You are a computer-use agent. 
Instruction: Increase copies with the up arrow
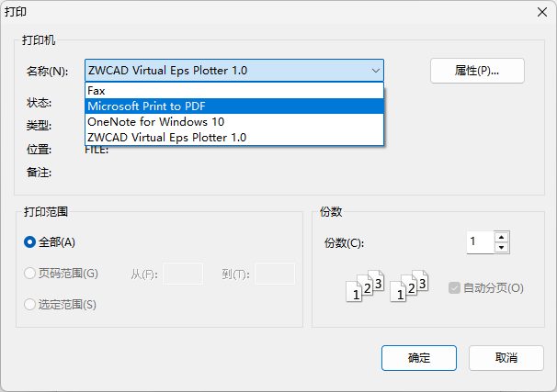click(501, 237)
